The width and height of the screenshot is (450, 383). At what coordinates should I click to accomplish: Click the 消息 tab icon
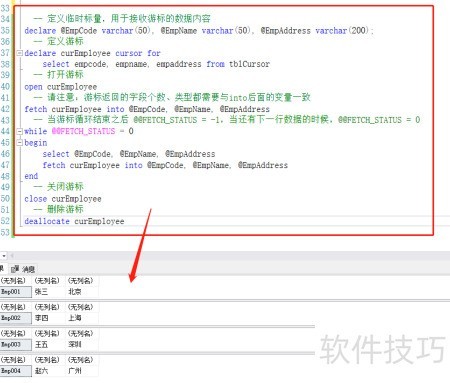15,269
